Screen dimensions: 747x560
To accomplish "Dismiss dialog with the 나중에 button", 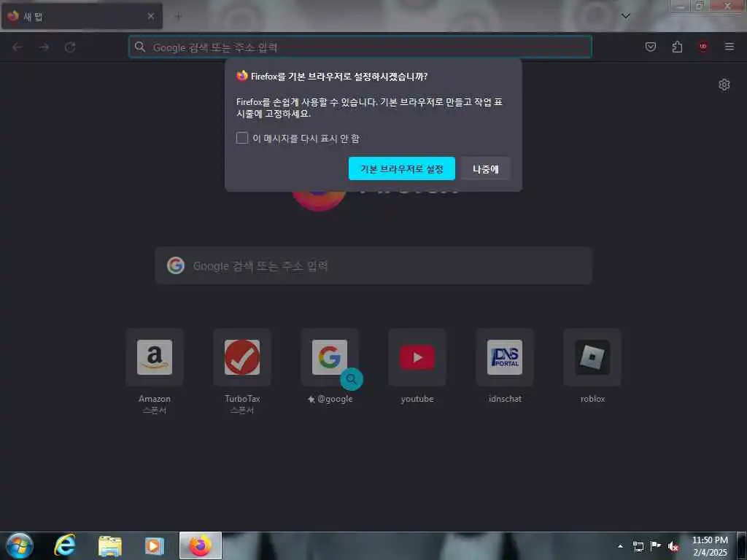I will 485,168.
